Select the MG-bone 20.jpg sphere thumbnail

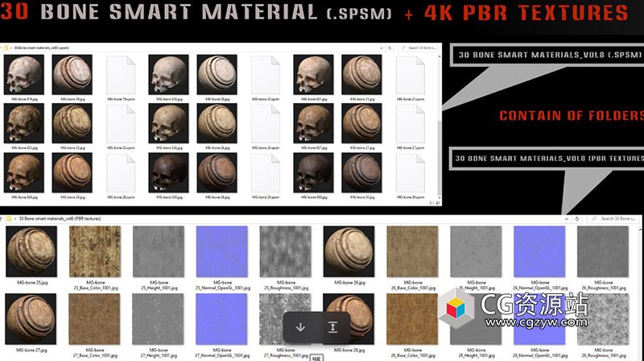[x=217, y=74]
